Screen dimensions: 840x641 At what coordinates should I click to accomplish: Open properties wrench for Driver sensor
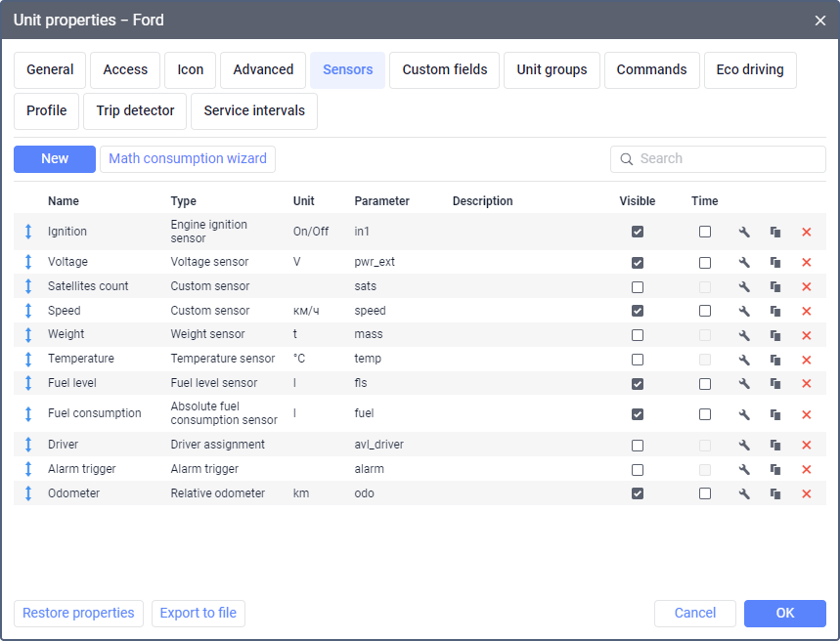[x=744, y=446]
